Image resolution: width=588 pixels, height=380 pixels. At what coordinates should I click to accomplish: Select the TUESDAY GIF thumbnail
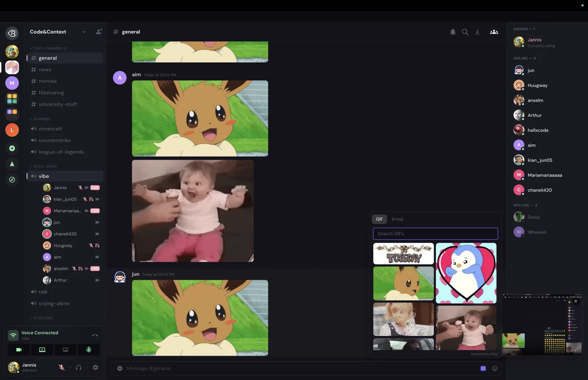pos(404,254)
